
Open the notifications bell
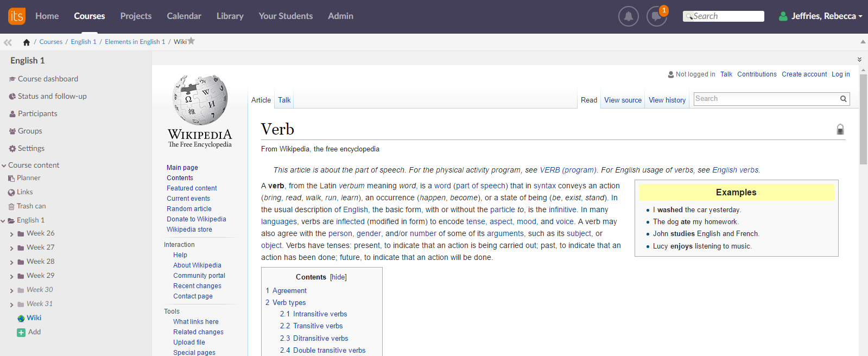coord(628,16)
